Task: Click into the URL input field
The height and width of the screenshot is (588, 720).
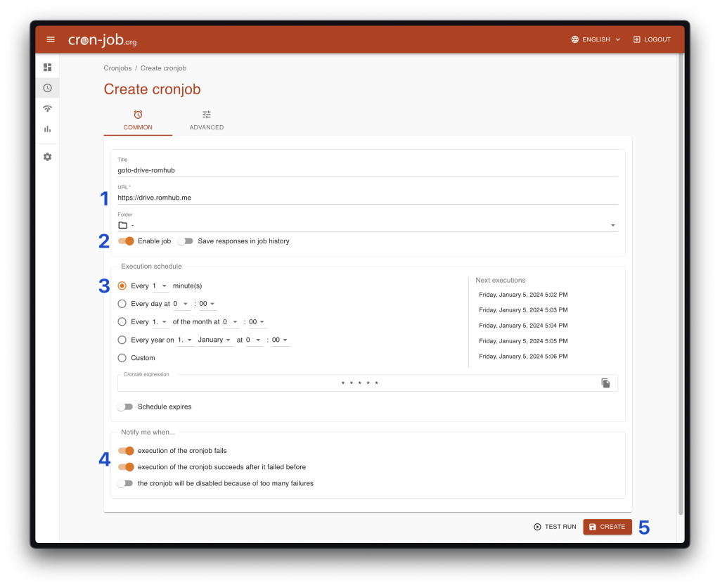Action: 367,198
